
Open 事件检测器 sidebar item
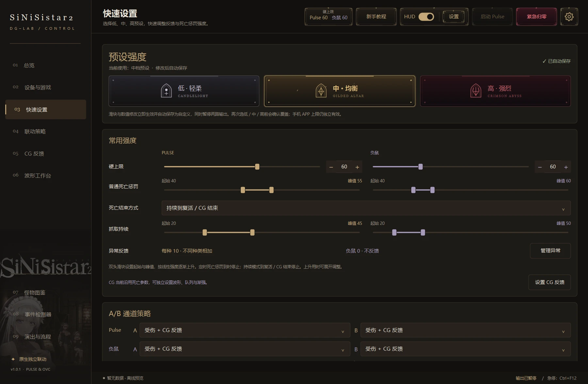[46, 314]
